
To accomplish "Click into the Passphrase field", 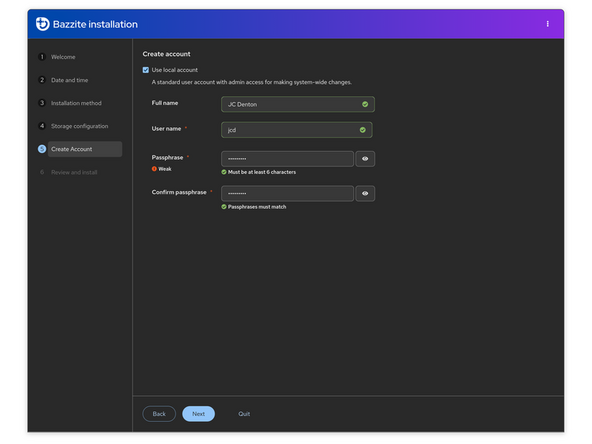I will [x=287, y=159].
